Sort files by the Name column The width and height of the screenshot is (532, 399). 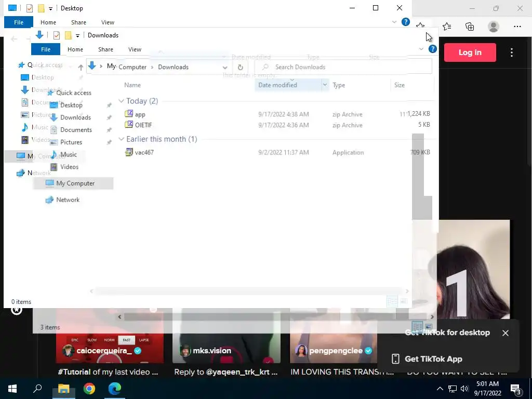point(132,85)
